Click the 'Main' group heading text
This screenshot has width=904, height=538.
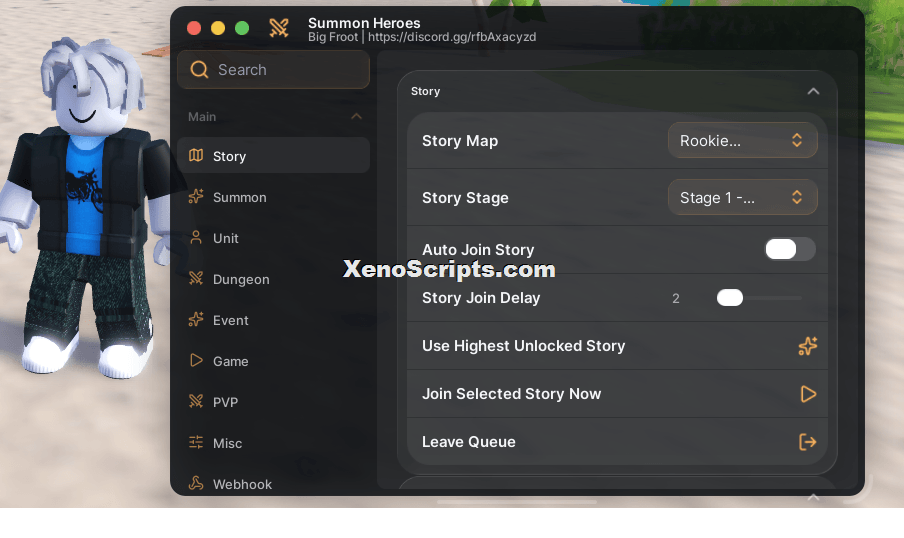[202, 116]
